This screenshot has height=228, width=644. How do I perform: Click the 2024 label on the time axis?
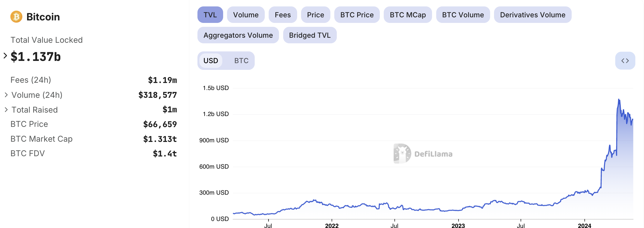[585, 225]
